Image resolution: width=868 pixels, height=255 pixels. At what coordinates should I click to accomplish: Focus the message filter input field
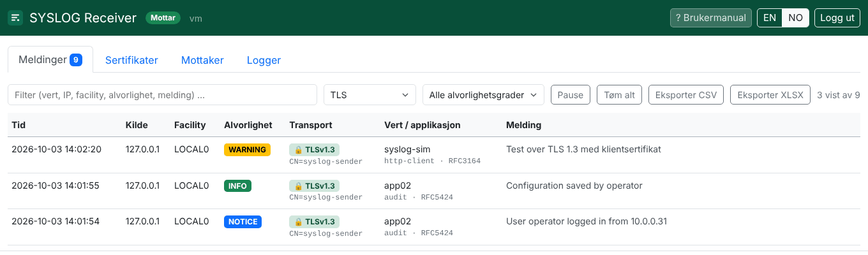[162, 95]
